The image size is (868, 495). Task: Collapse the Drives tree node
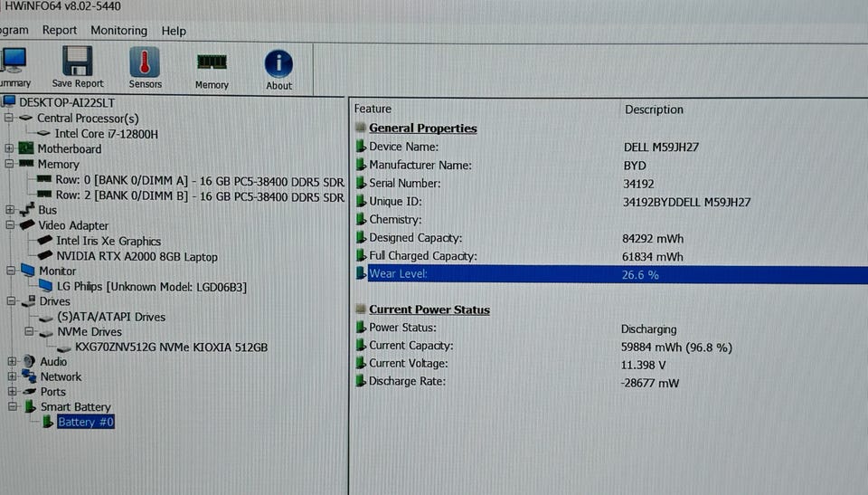point(11,301)
